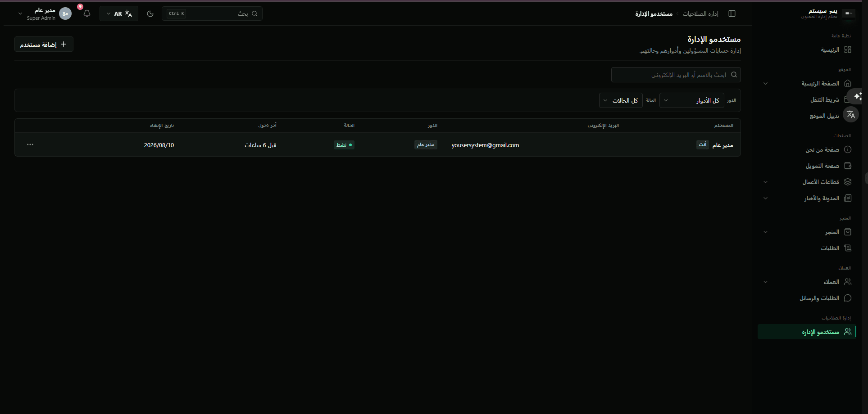868x414 pixels.
Task: Click the home icon beside الصفحة الرئيسية
Action: point(848,83)
